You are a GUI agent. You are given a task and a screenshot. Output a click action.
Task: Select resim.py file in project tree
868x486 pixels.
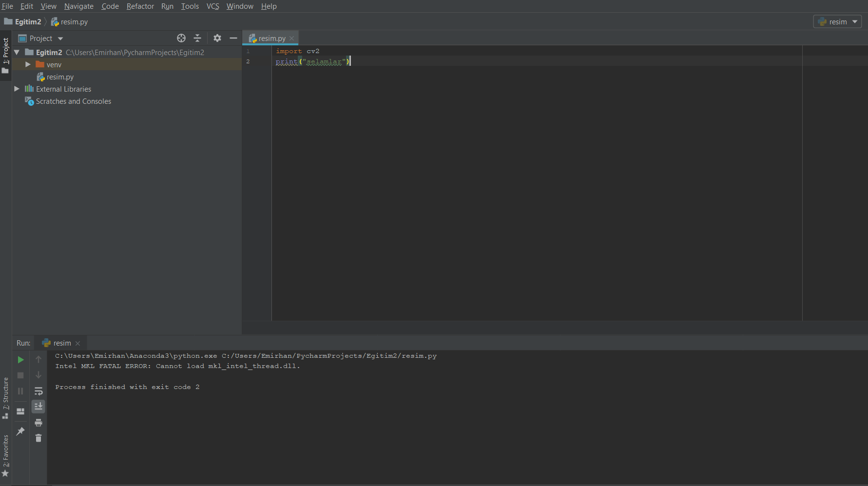60,77
